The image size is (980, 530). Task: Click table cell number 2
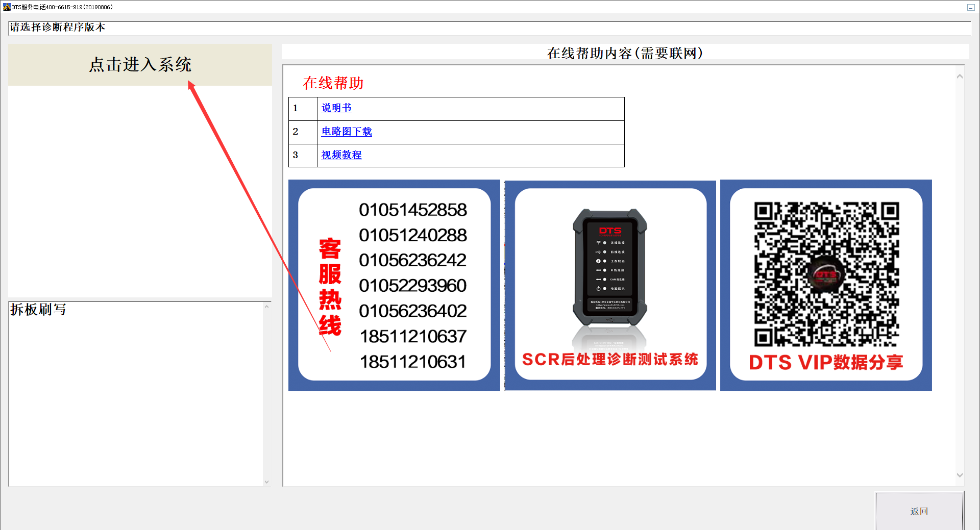tap(303, 132)
